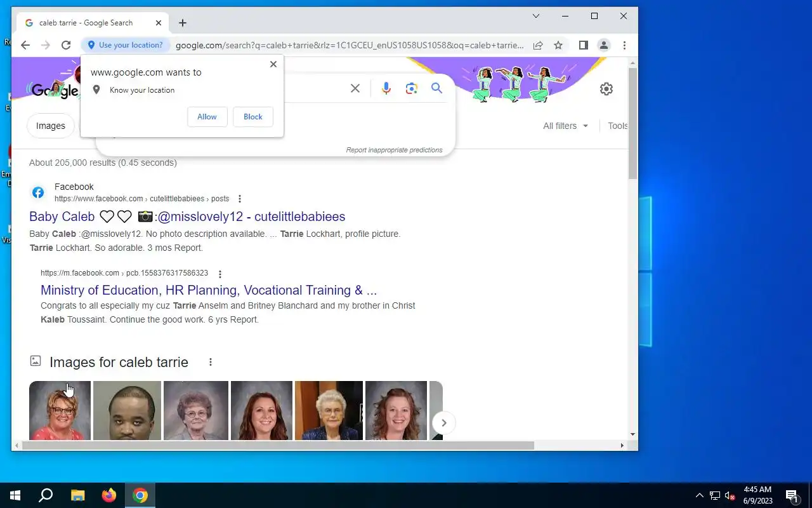Open thumbnail of woman with curly auburn hair
Viewport: 812px width, 508px height.
pos(396,410)
